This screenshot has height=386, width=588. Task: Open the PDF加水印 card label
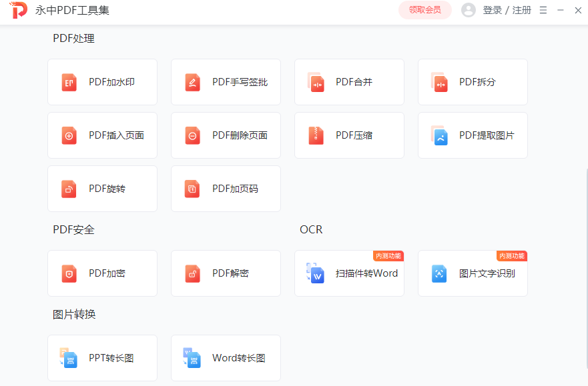point(111,83)
